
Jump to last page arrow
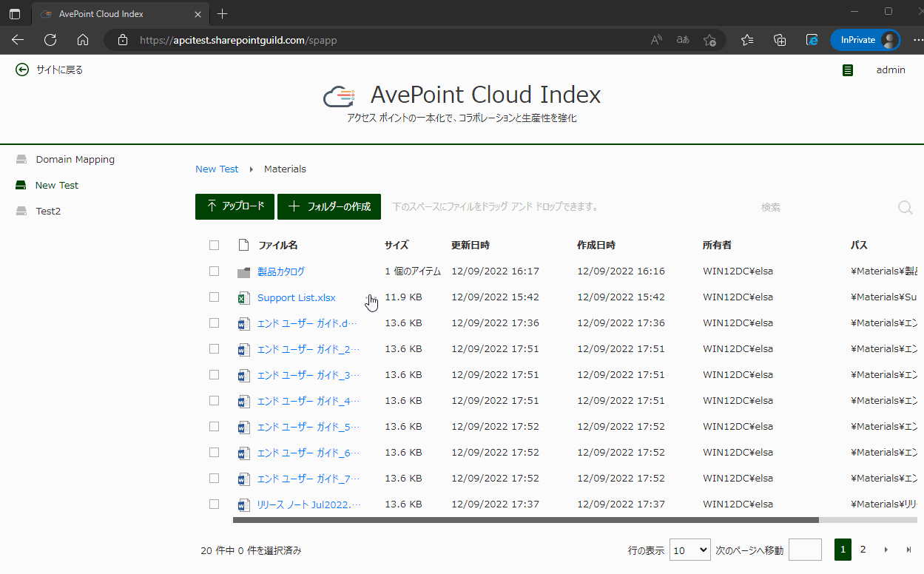pos(908,550)
